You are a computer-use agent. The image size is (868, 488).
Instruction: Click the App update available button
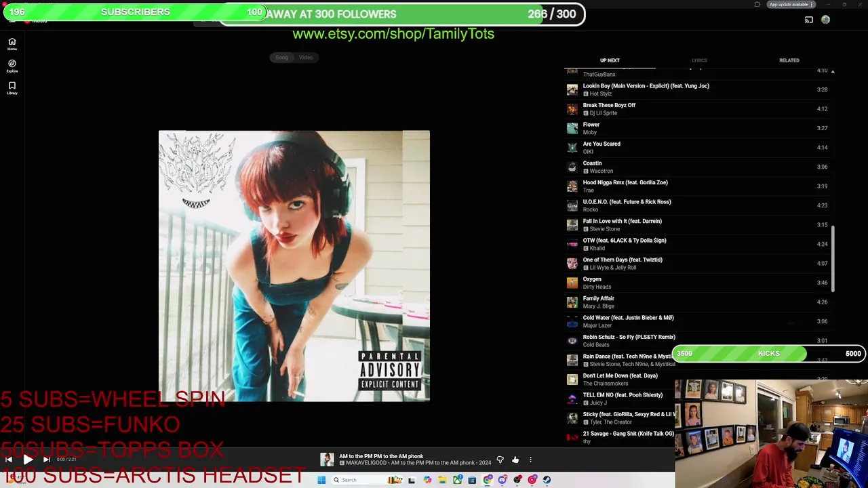[791, 4]
